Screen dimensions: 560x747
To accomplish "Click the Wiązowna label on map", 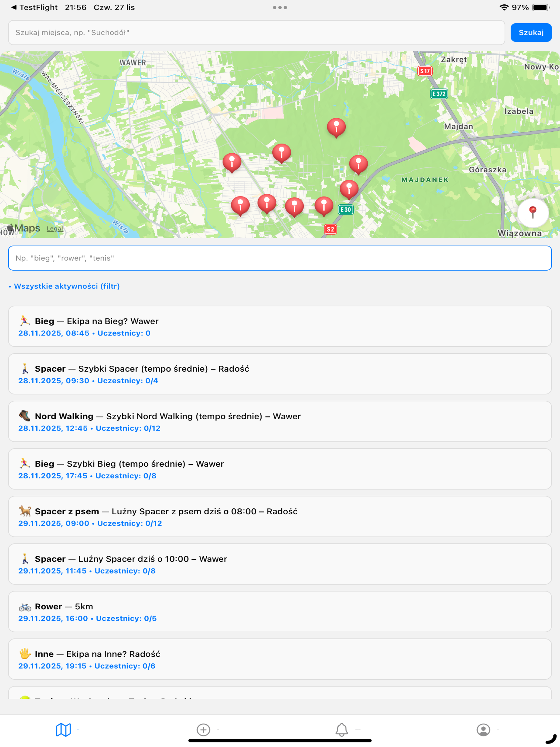I will coord(520,233).
